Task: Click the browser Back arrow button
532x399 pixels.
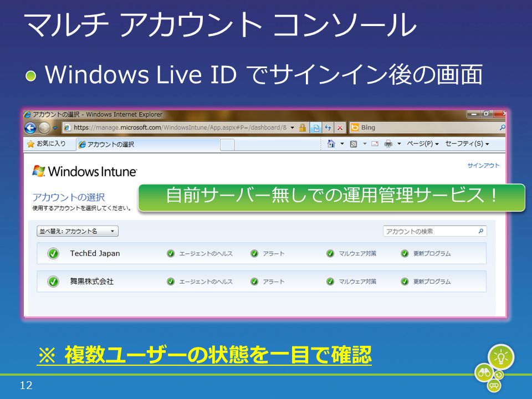Action: point(30,128)
